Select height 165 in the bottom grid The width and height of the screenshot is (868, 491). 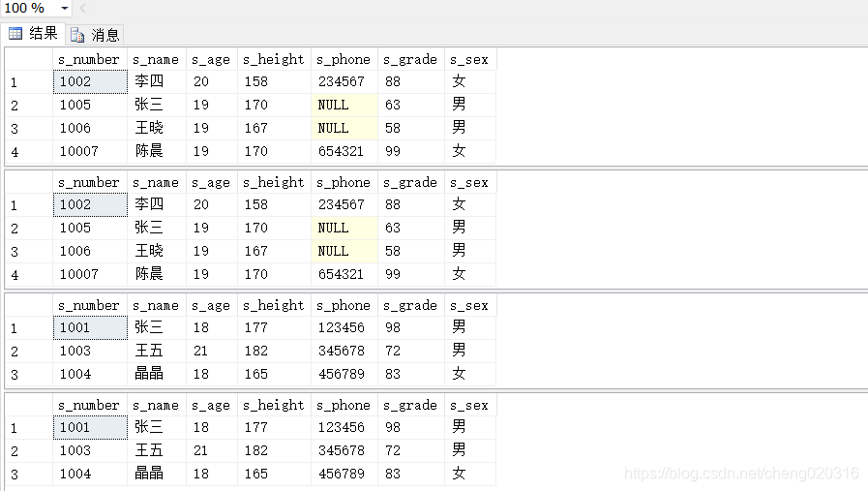275,475
